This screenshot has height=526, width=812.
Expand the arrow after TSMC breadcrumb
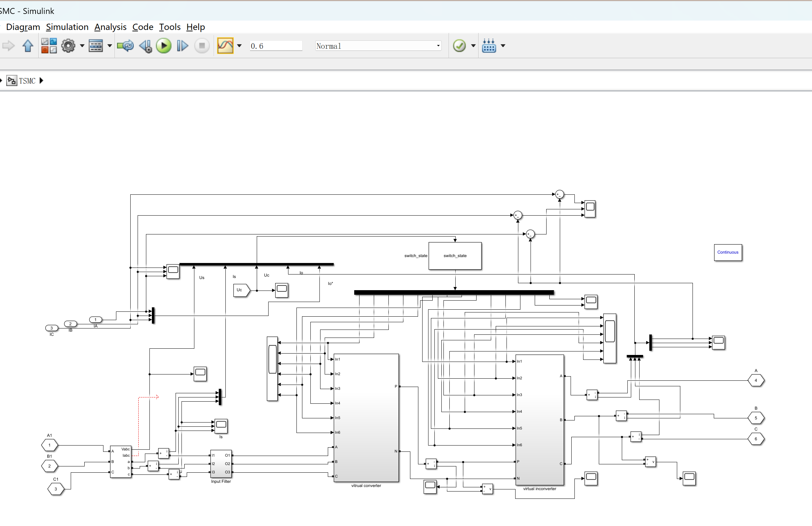tap(41, 80)
